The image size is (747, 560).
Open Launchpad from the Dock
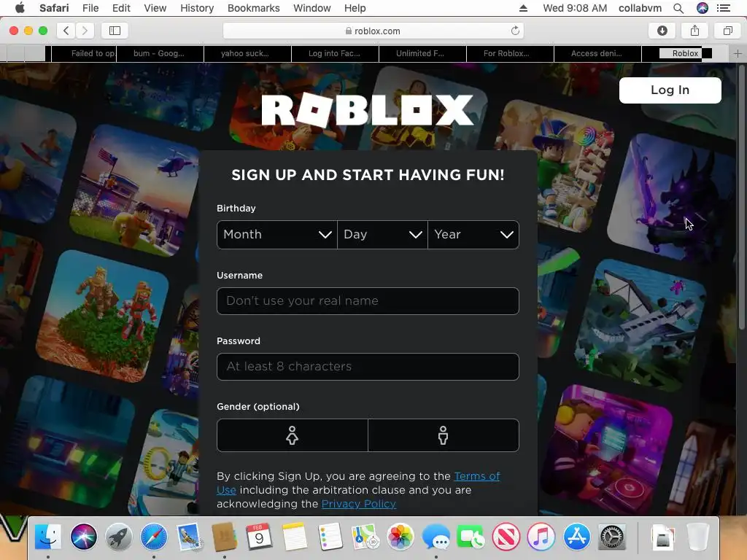tap(119, 537)
